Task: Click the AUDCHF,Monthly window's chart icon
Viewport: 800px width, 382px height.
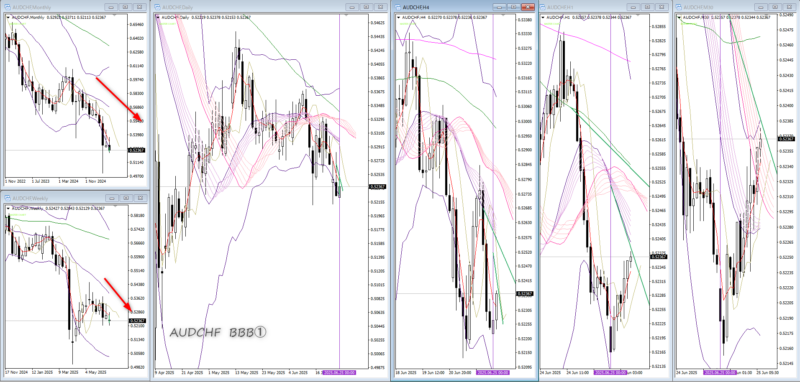Action: (x=7, y=7)
